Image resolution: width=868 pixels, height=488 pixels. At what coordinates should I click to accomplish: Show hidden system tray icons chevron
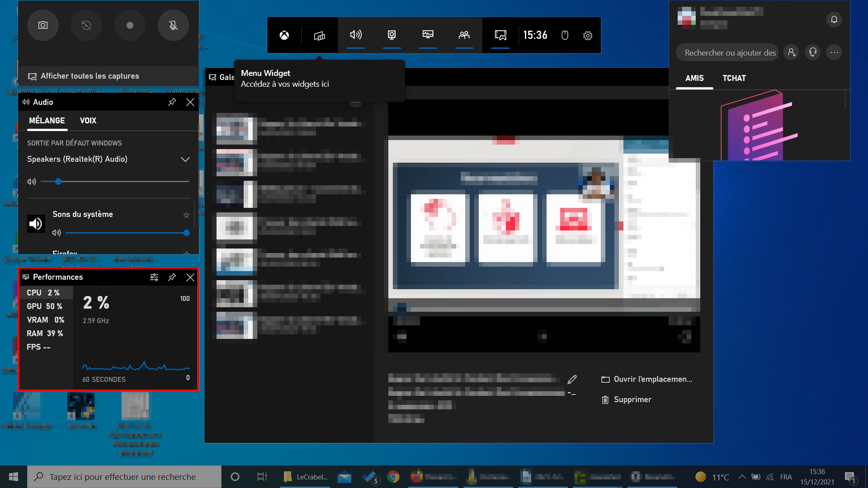742,477
